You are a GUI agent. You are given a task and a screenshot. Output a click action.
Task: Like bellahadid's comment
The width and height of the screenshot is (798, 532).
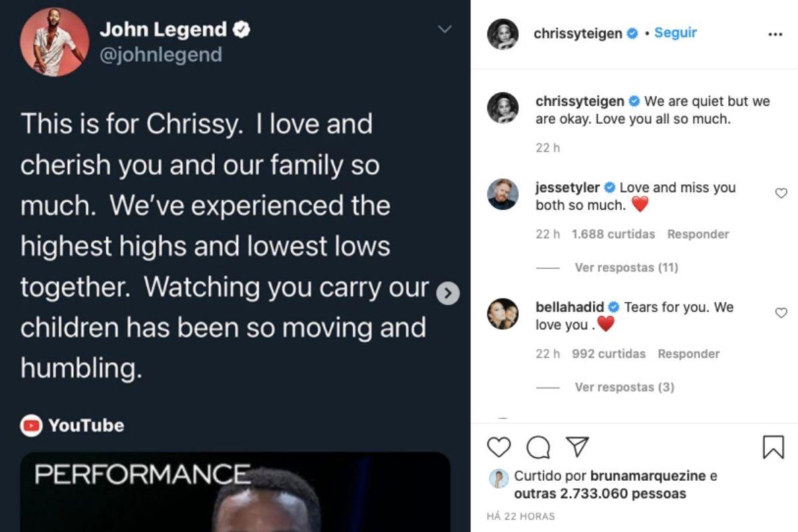tap(781, 313)
